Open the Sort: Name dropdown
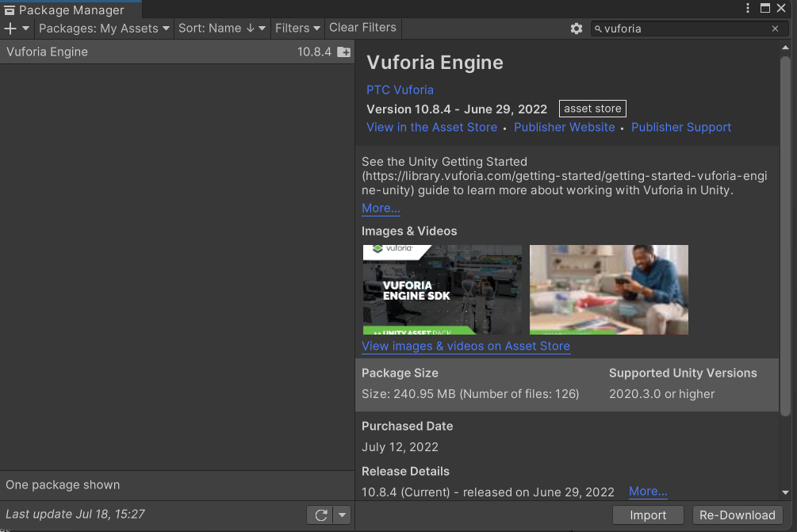 click(x=221, y=28)
